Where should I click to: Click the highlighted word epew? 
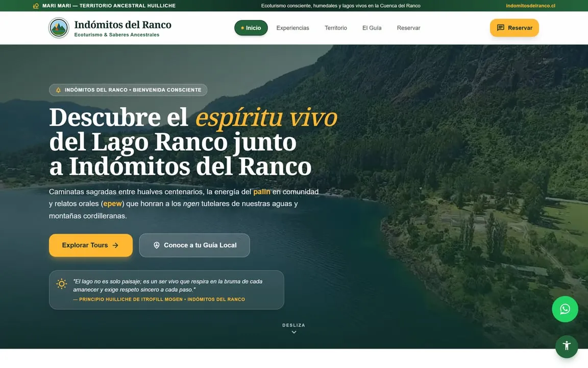[x=112, y=203]
